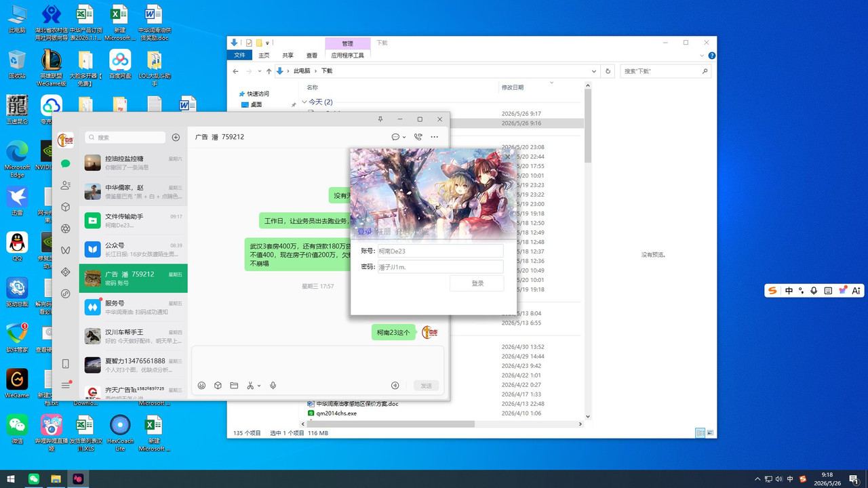Click 此电脑 in the Explorer address path

301,71
